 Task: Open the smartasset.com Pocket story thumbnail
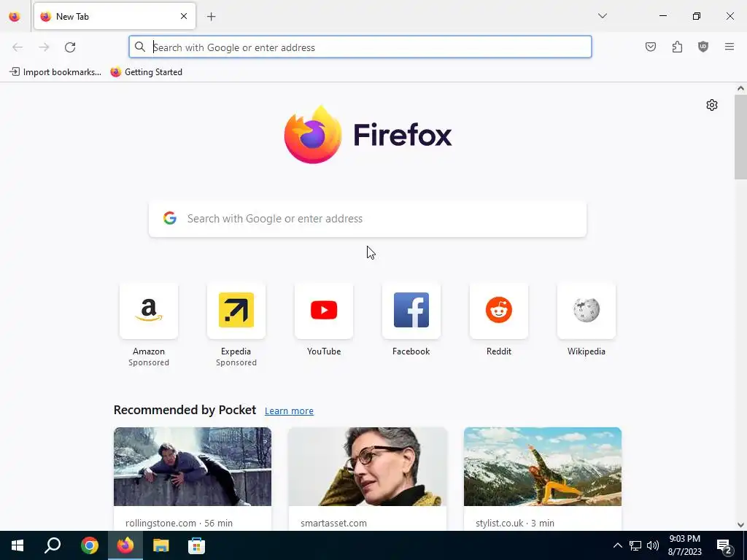click(x=368, y=467)
